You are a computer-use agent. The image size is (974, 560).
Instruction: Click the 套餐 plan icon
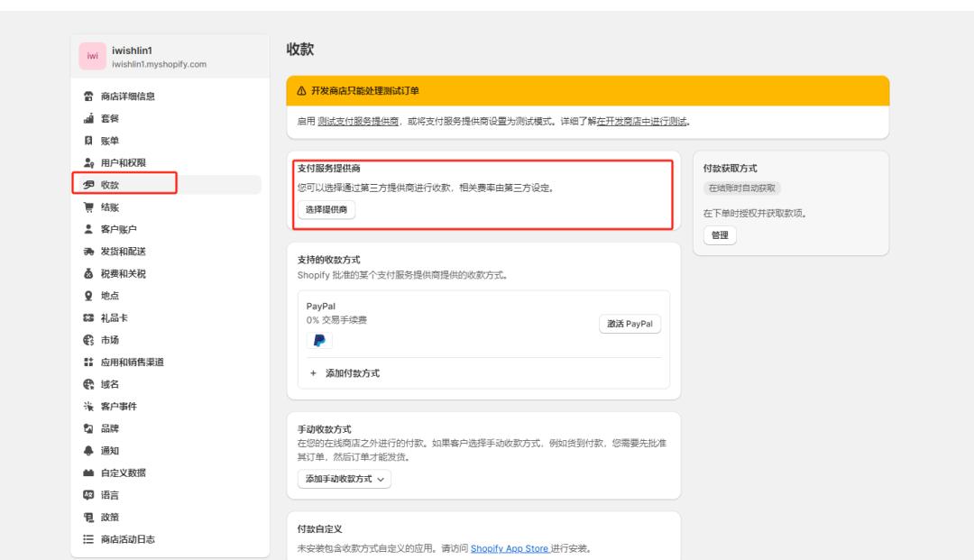point(88,118)
